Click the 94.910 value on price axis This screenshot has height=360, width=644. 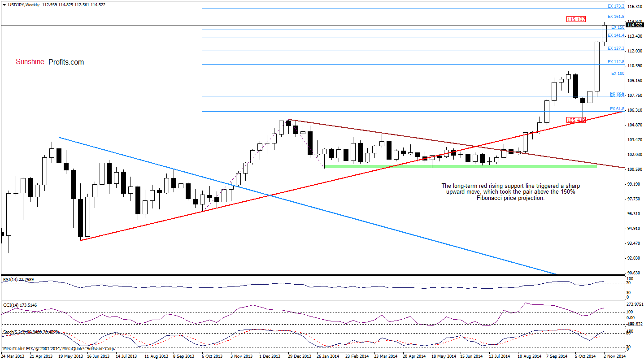(635, 229)
